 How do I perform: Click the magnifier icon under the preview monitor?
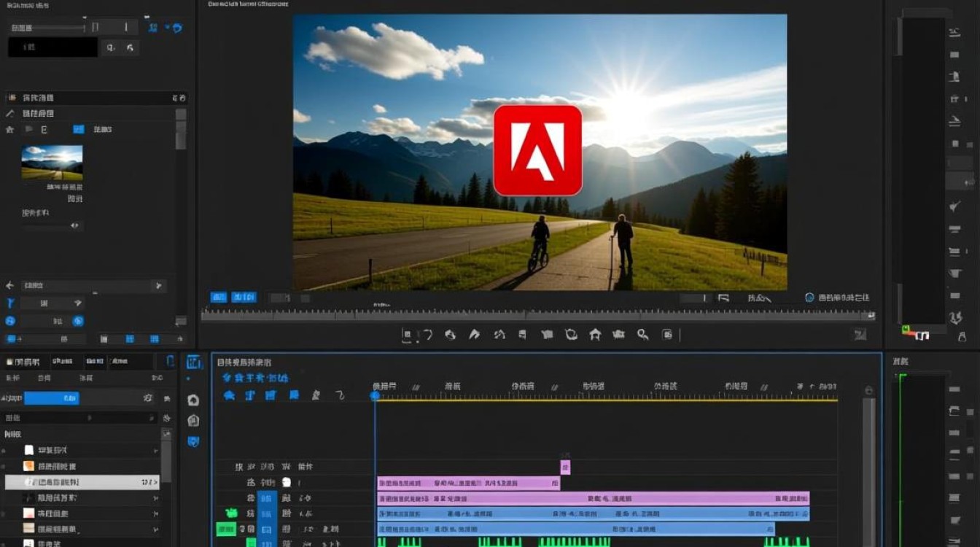[643, 334]
